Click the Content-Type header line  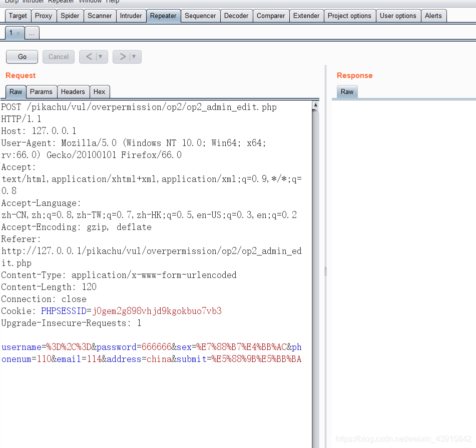click(119, 275)
